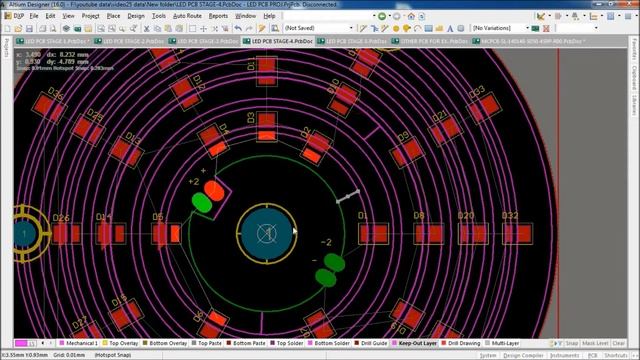Click the Fit document zoom icon
The height and width of the screenshot is (360, 640).
100,29
